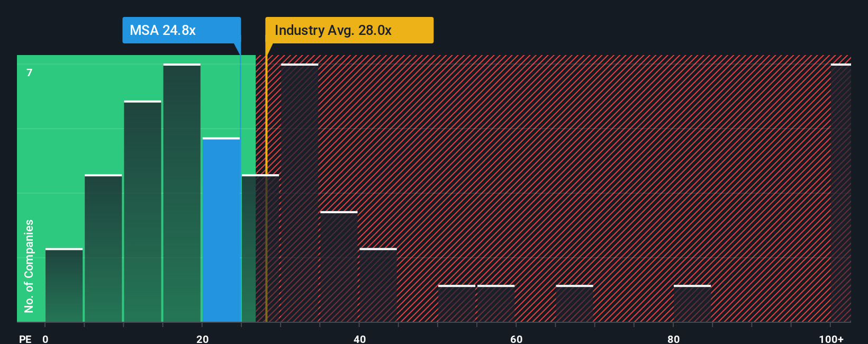Click the short bar for PE 55 to 60

tap(496, 303)
